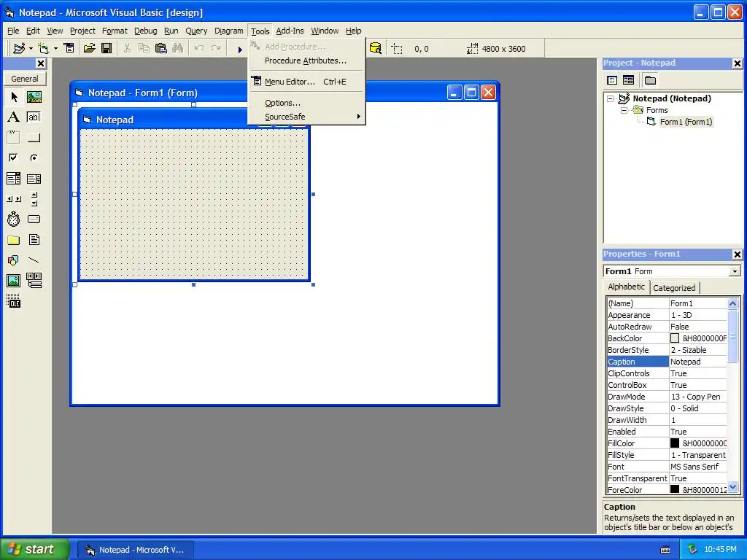This screenshot has height=560, width=747.
Task: Click the FillColor black swatch
Action: click(x=675, y=443)
